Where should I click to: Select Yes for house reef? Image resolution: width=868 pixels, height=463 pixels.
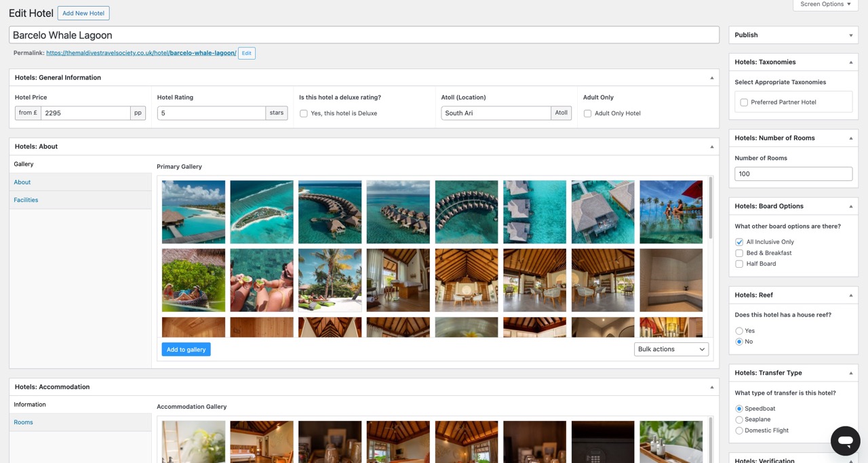coord(739,331)
